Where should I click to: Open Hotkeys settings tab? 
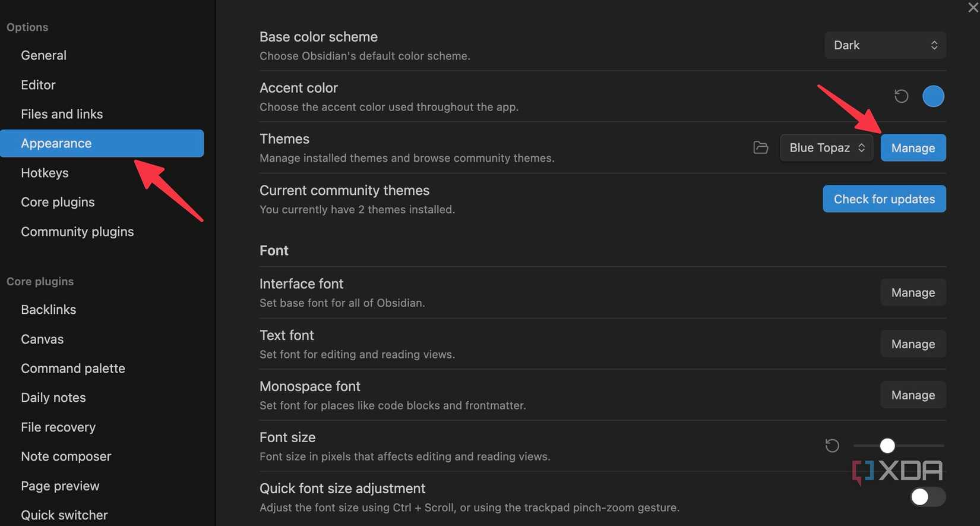pyautogui.click(x=45, y=173)
